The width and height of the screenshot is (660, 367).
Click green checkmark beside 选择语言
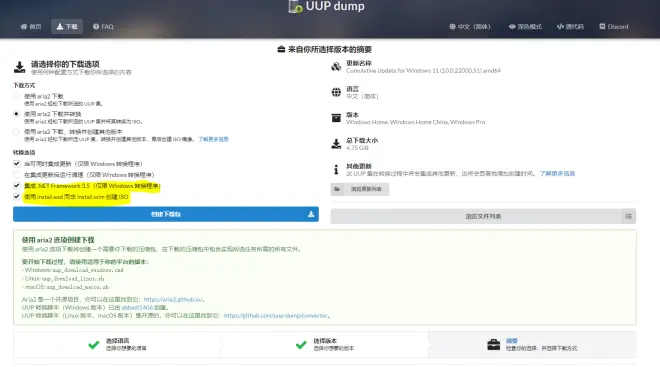pos(94,345)
